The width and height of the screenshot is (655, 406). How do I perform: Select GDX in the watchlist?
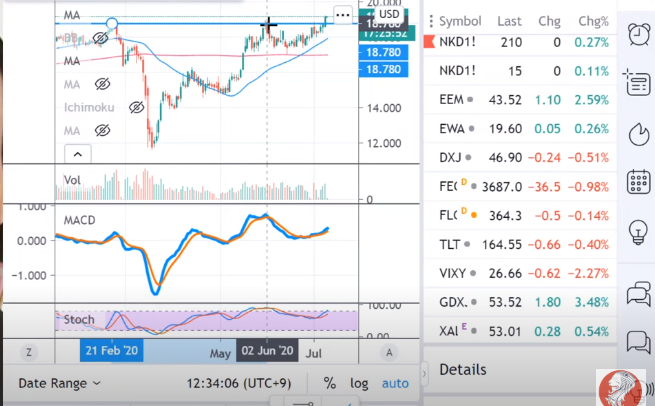click(520, 302)
